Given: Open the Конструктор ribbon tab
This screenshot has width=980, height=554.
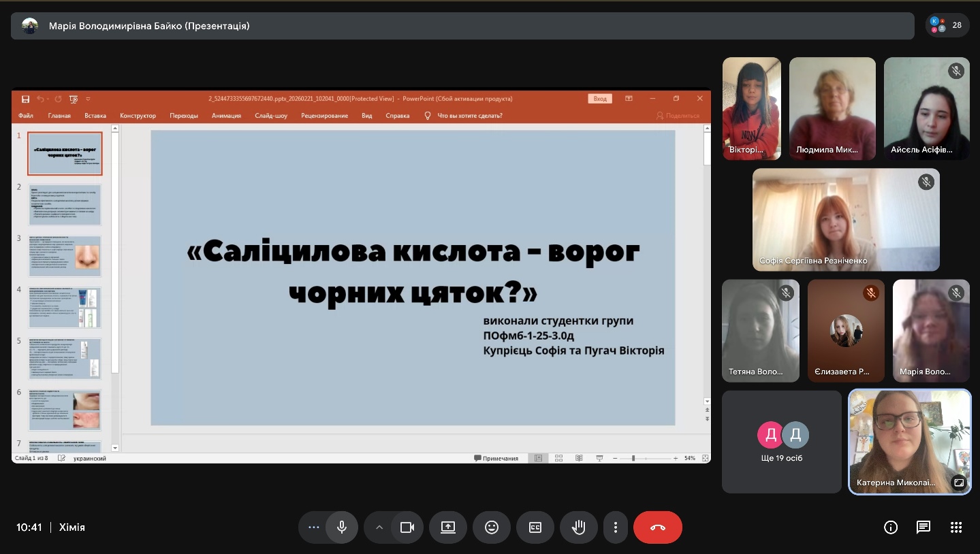Looking at the screenshot, I should (x=138, y=116).
